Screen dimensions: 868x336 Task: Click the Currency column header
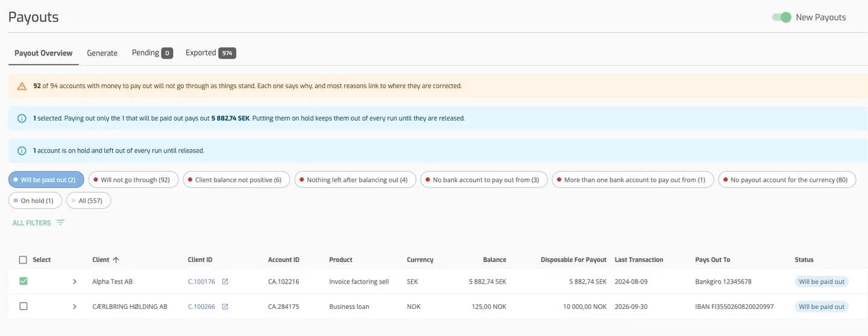(x=420, y=260)
